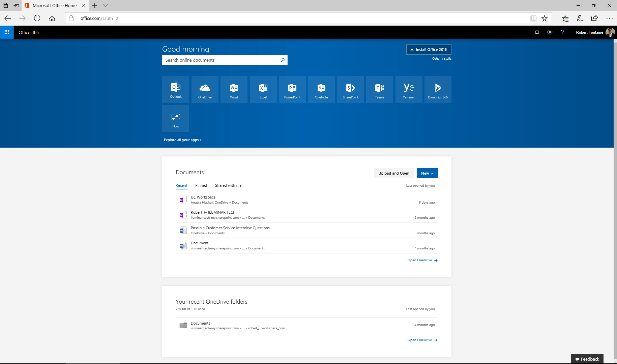Open the Feedback button
617x364 pixels.
tap(587, 359)
